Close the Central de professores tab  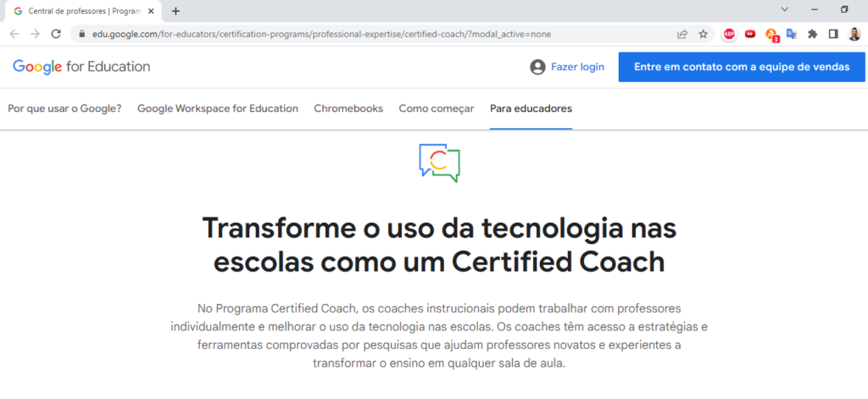pos(153,11)
